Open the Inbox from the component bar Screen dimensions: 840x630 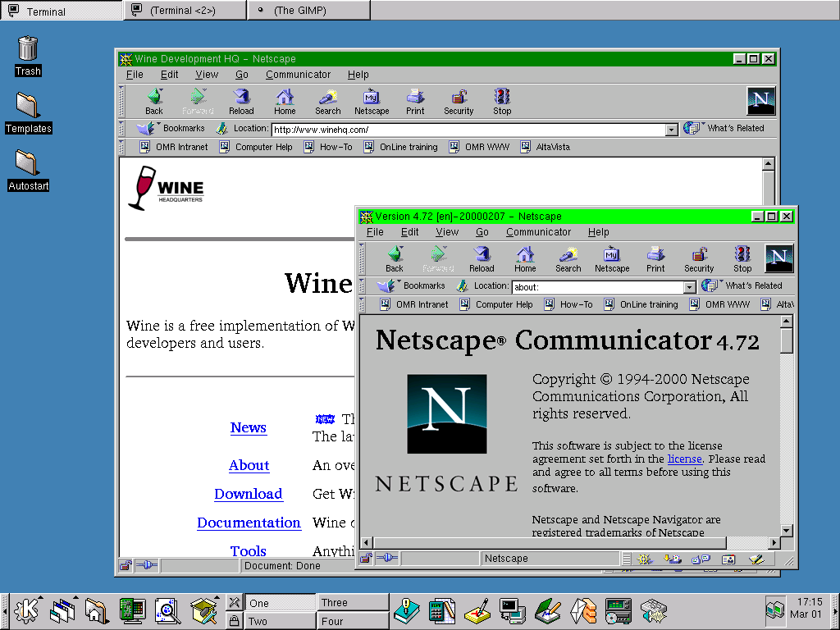click(x=673, y=559)
